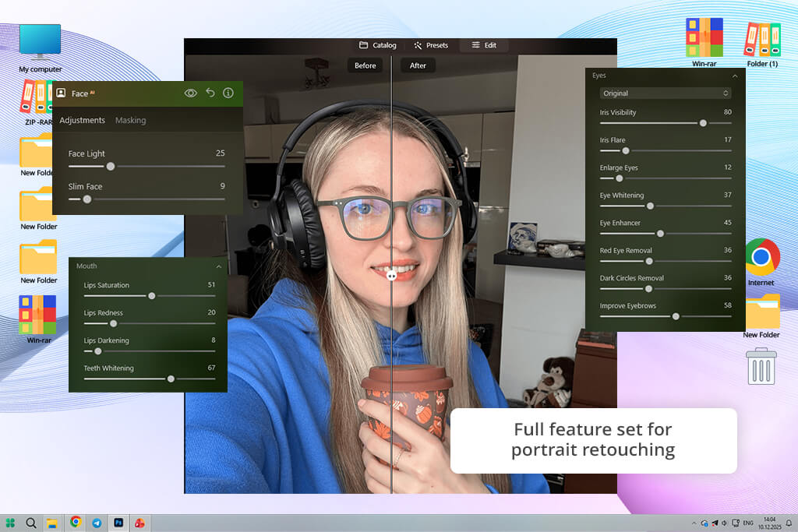The width and height of the screenshot is (798, 532).
Task: Switch to the Adjustments tab
Action: (82, 120)
